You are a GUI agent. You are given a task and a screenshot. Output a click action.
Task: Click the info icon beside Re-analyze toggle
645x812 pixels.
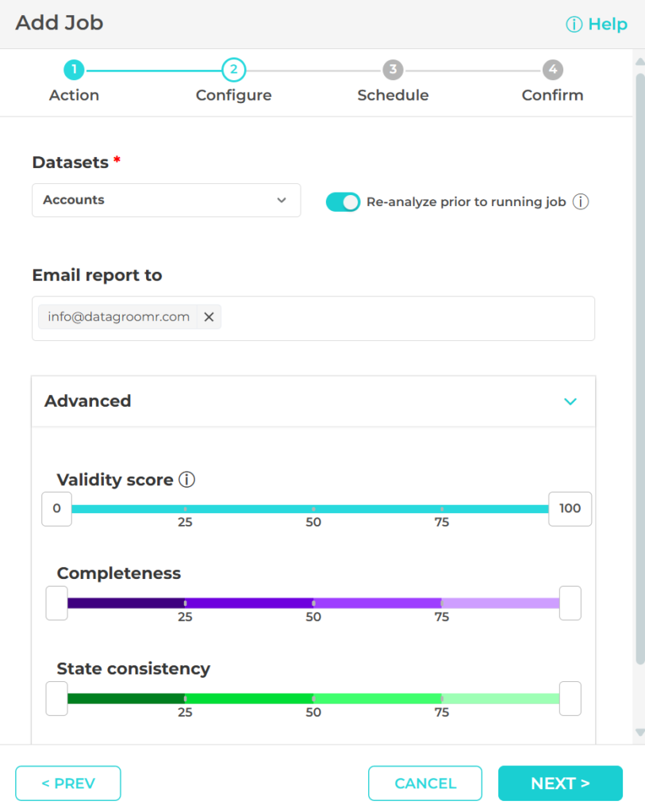[580, 201]
